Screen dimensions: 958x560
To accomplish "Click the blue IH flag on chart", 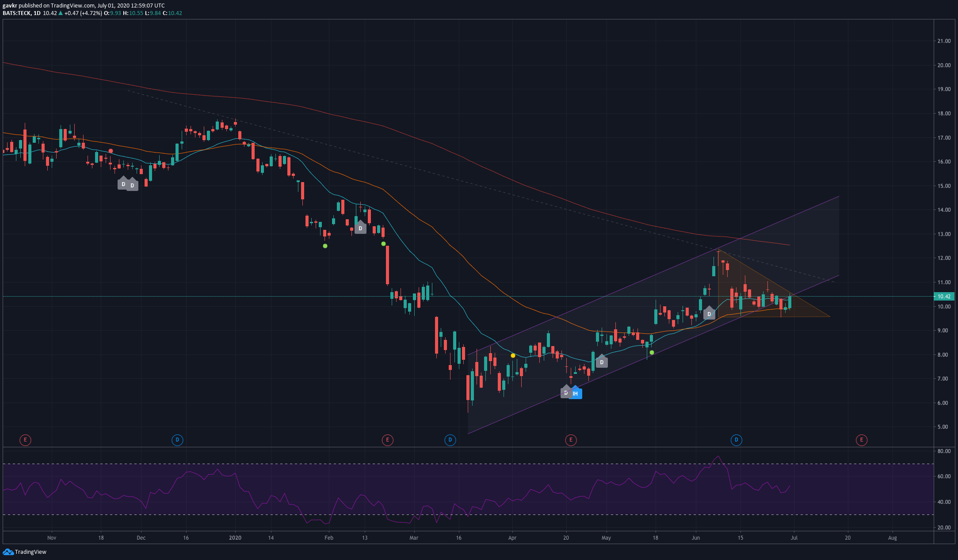I will pyautogui.click(x=575, y=393).
